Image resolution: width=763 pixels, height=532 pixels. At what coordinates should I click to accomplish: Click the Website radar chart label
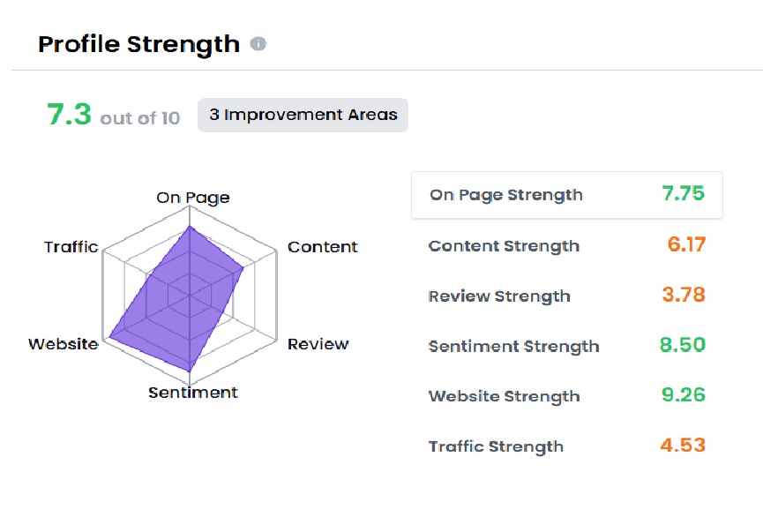pyautogui.click(x=64, y=344)
